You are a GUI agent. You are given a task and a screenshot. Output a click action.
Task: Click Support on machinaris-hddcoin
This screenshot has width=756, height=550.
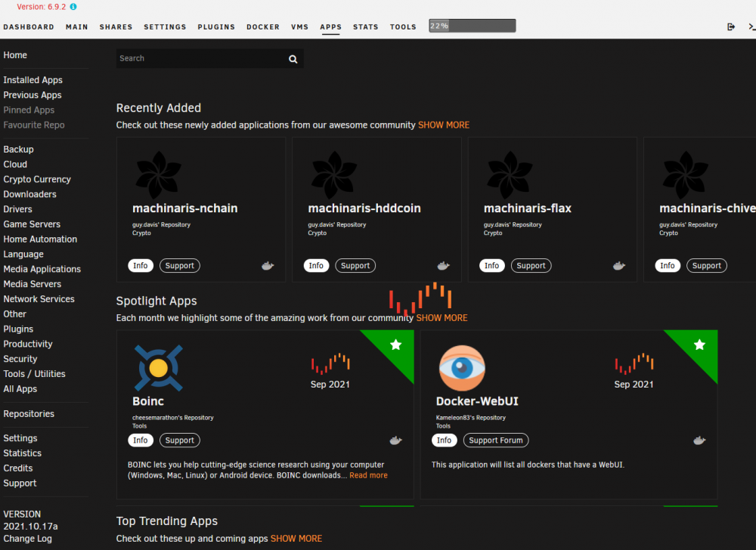[x=355, y=266]
